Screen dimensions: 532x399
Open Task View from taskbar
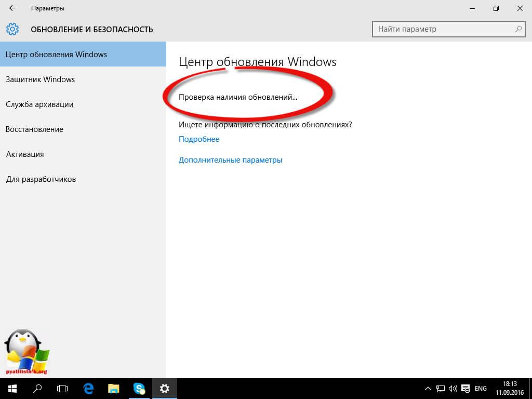pos(62,389)
